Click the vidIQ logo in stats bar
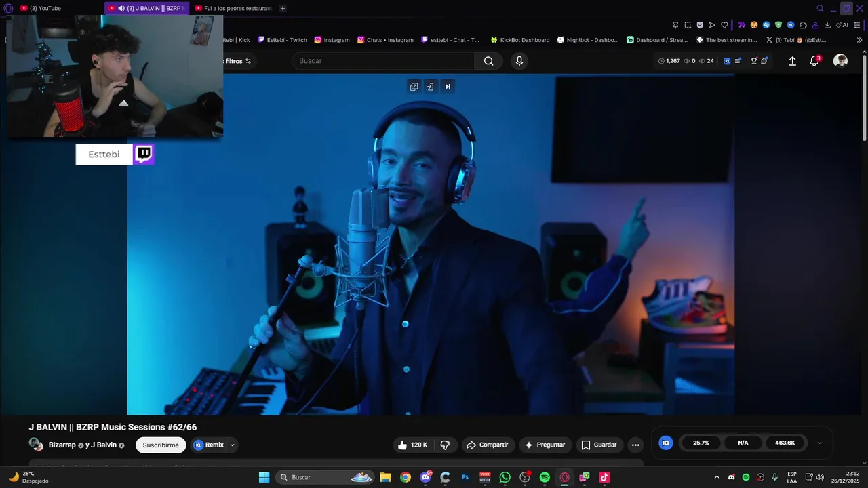The image size is (868, 488). (x=666, y=443)
